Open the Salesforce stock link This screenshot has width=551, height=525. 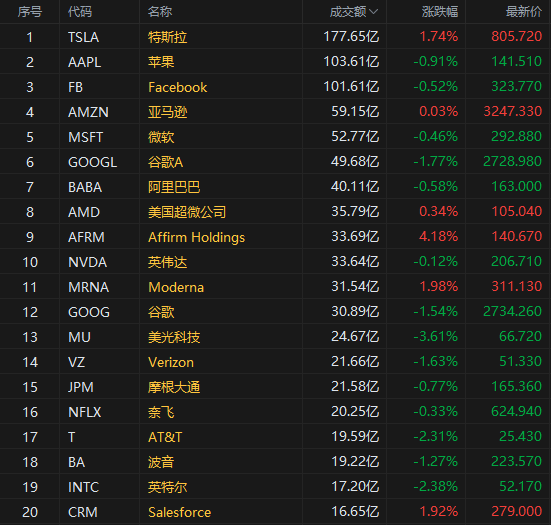click(180, 512)
